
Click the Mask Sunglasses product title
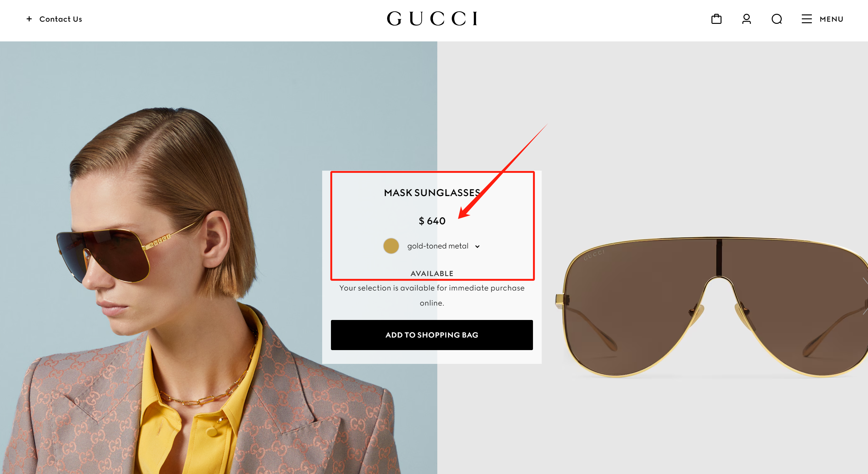pos(432,193)
